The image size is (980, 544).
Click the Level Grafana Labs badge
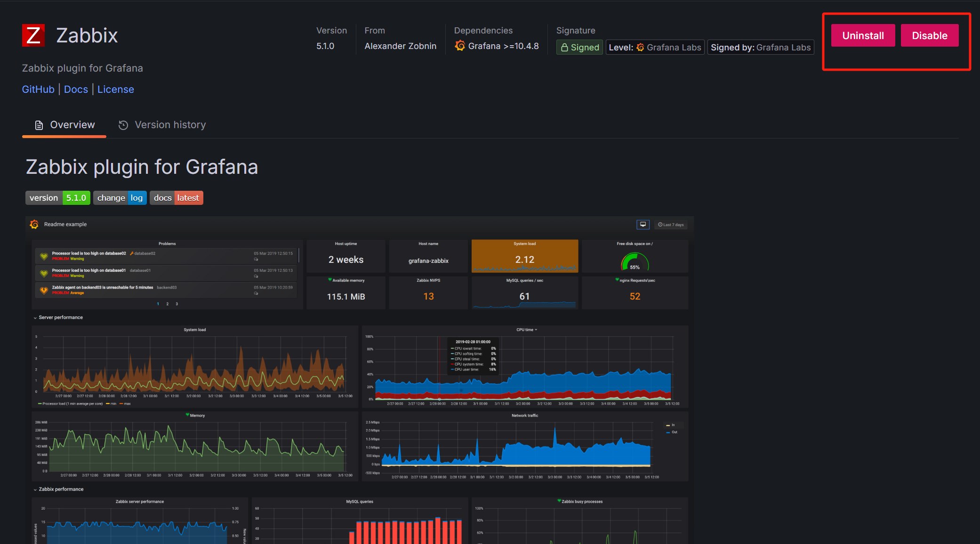click(x=655, y=47)
